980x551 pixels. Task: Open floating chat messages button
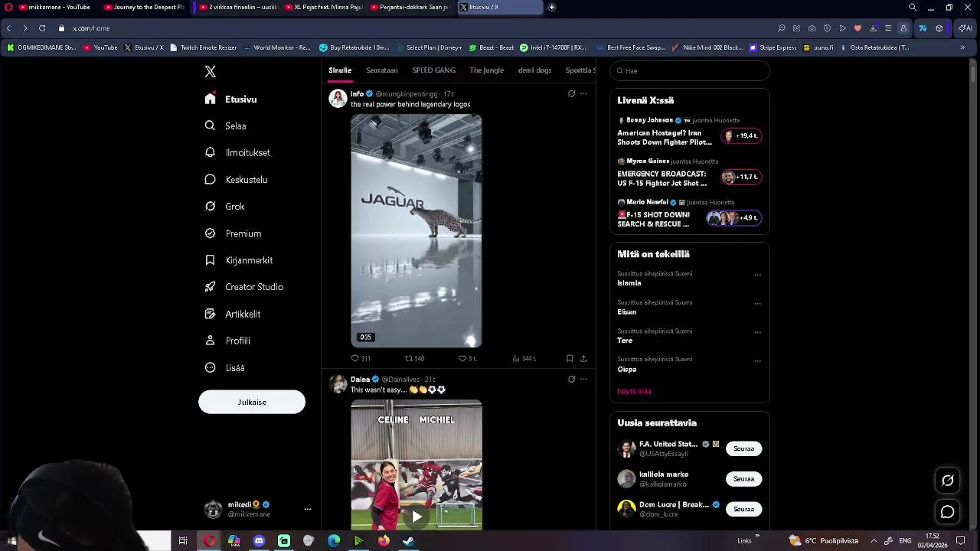click(948, 512)
